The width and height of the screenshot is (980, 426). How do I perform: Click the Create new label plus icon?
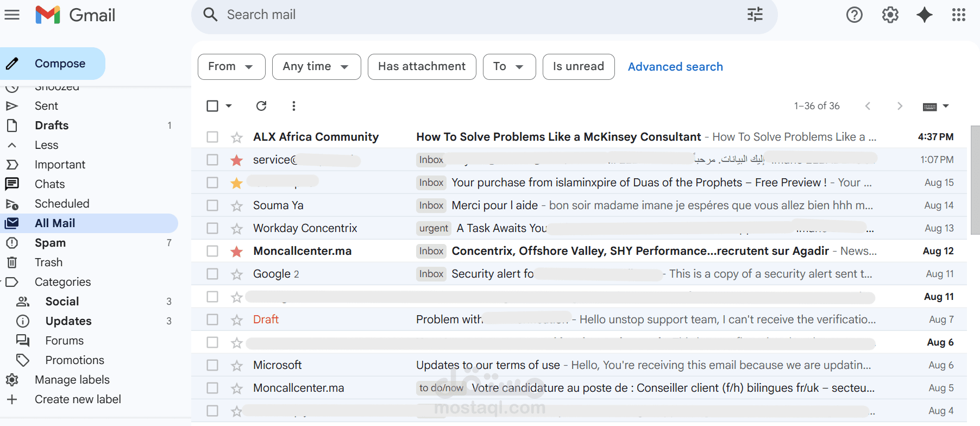point(12,399)
